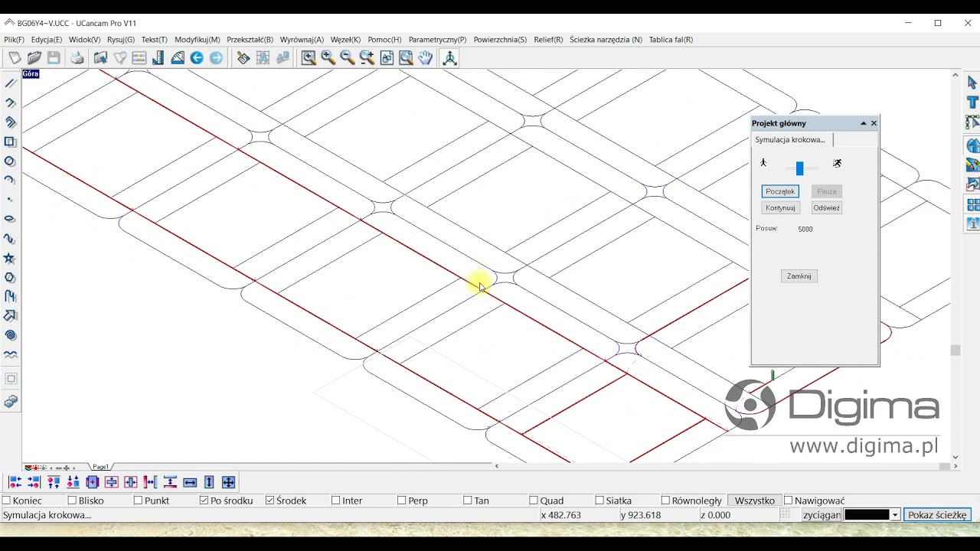Click the same height icon in bottom toolbar
Viewport: 980px width, 551px height.
(209, 482)
